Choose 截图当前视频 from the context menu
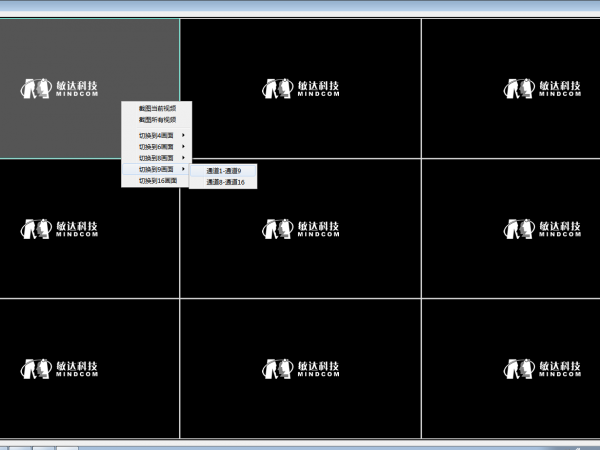Viewport: 600px width, 450px height. (157, 108)
